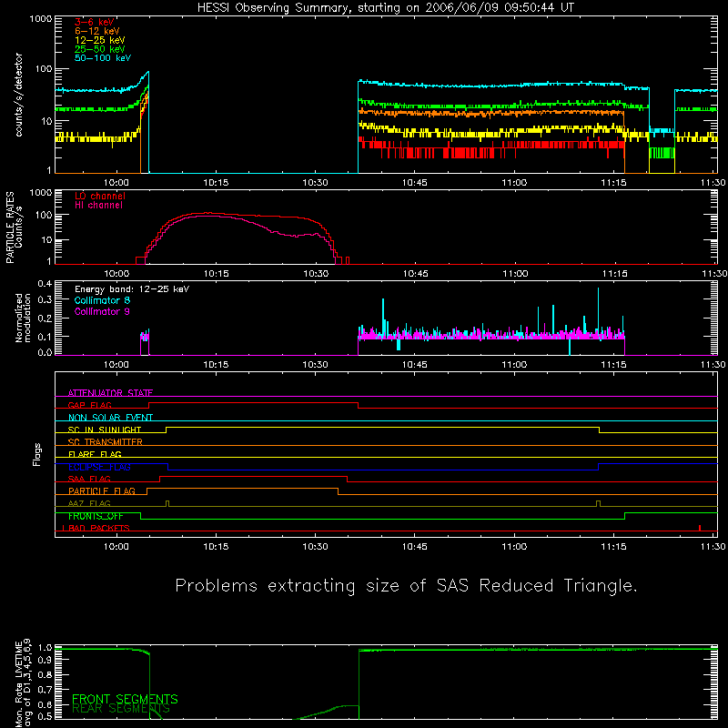This screenshot has height=728, width=728.
Task: Click the HESSI Observing Summary title
Action: (386, 8)
